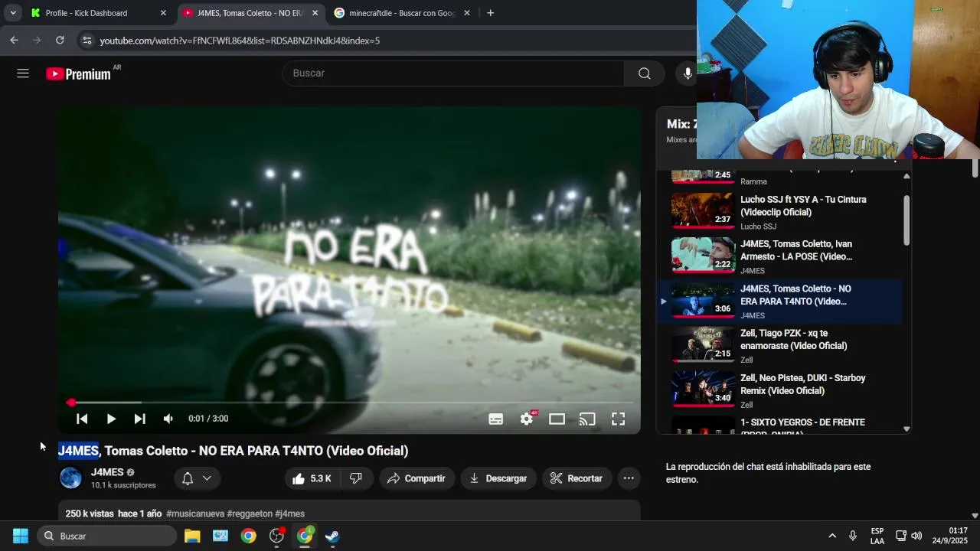The height and width of the screenshot is (551, 980).
Task: Play LA POSE video from playlist
Action: click(780, 256)
